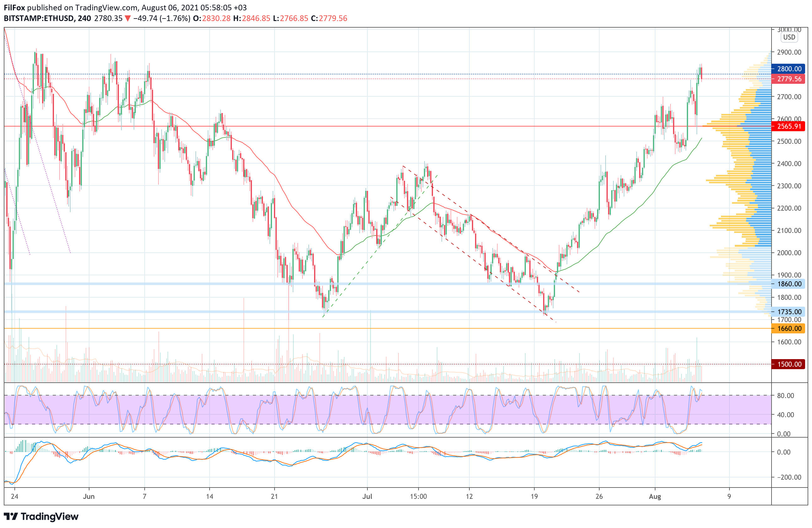Click the BITSTAMP:ETHUSD symbol title
Screen dimensions: 812x528
(39, 19)
